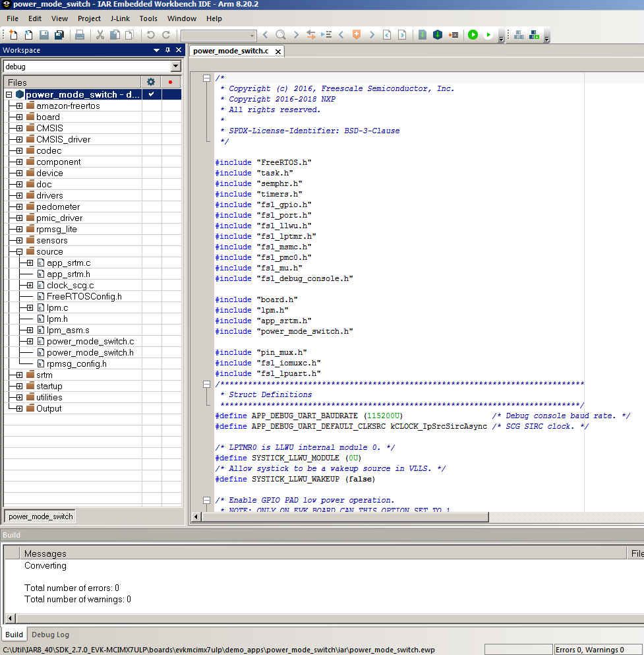644x655 pixels.
Task: Click the Cut scissors icon
Action: [100, 35]
